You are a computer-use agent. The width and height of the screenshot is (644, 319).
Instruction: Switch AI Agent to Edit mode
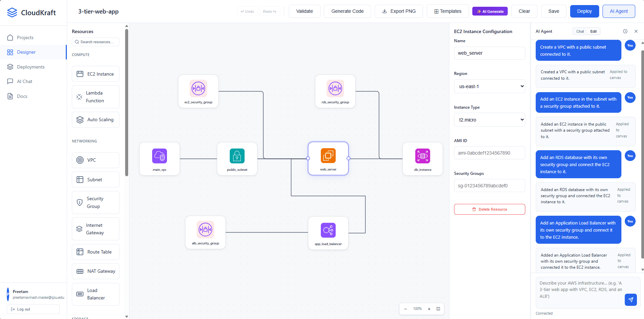tap(593, 31)
